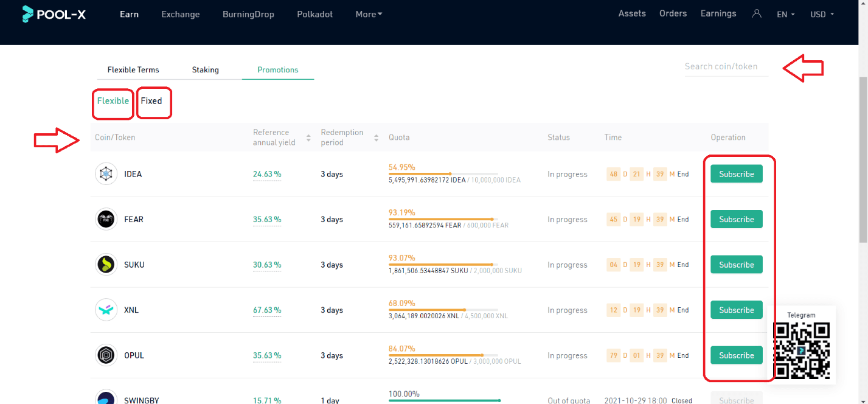Focus the Search coin/token field
The height and width of the screenshot is (404, 868).
(726, 66)
